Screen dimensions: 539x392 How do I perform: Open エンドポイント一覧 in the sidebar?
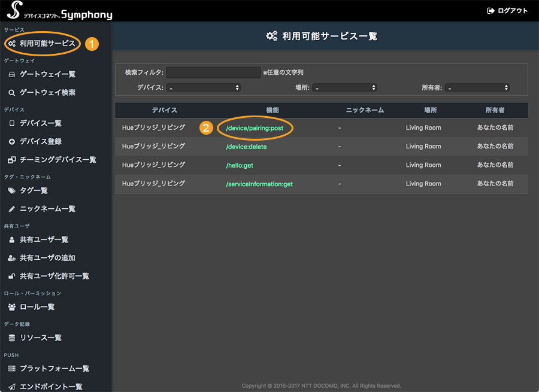pyautogui.click(x=51, y=387)
